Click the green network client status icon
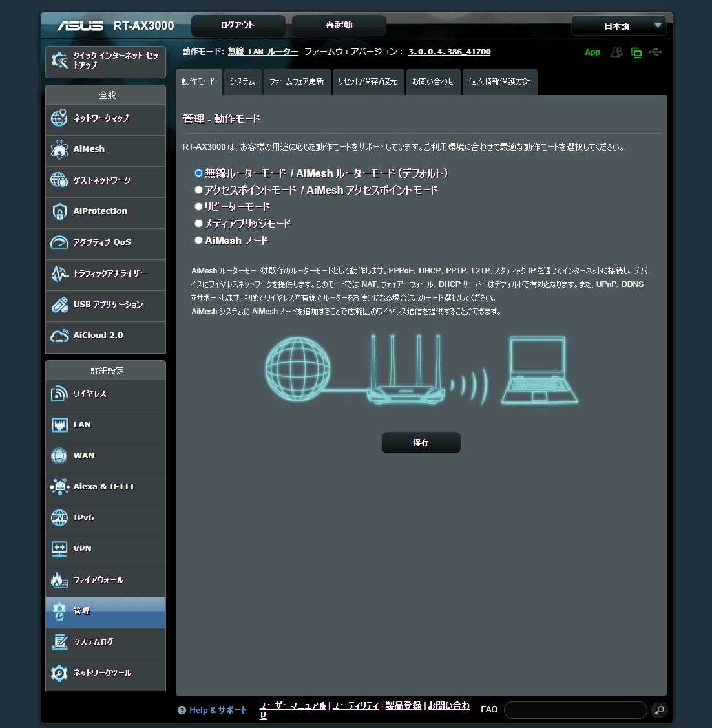The image size is (712, 728). coord(636,52)
